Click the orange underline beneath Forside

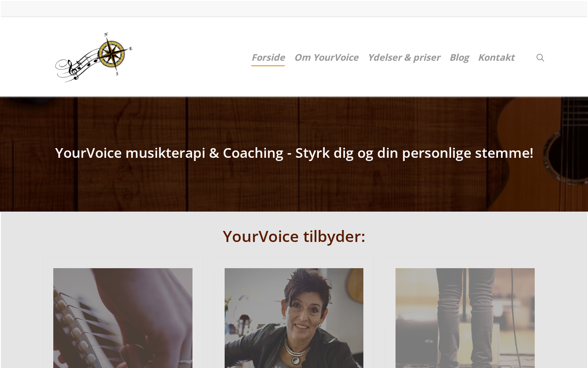pyautogui.click(x=268, y=66)
